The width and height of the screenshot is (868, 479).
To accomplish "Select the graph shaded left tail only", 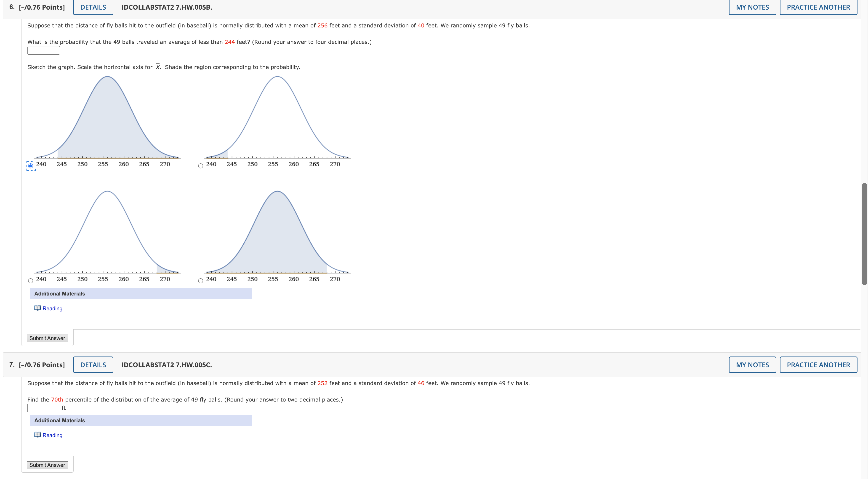I will [200, 166].
